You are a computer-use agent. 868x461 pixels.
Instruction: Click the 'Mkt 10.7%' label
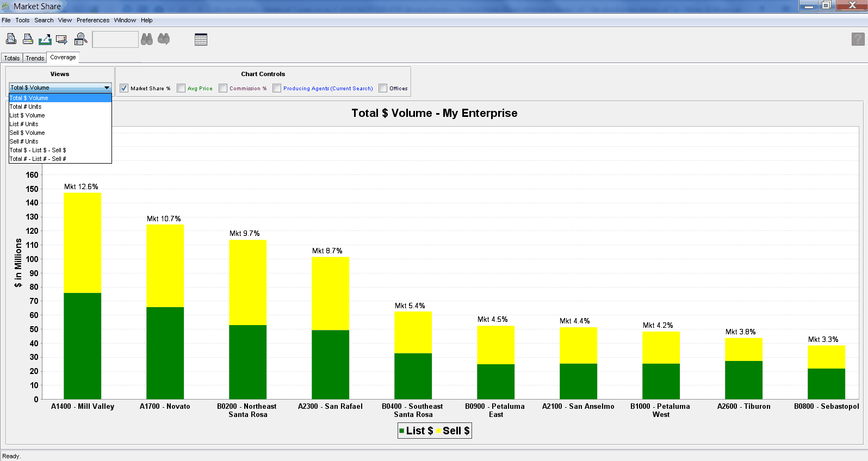click(x=164, y=219)
